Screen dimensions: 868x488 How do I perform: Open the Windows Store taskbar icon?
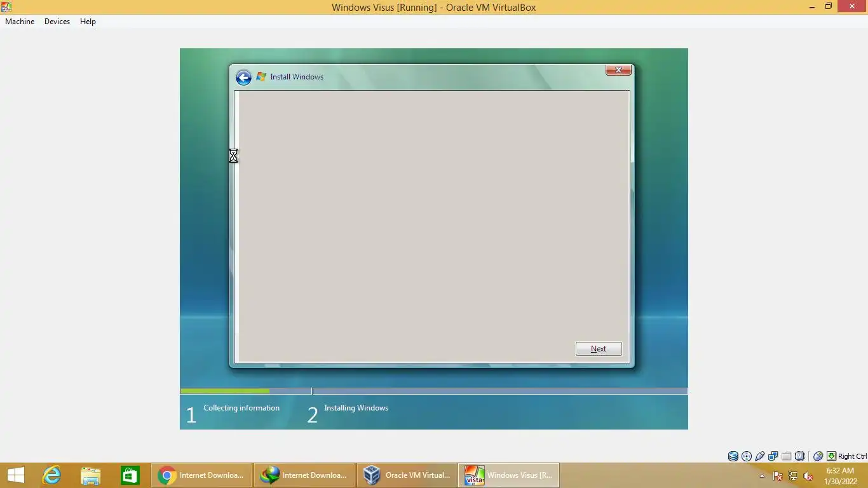pyautogui.click(x=130, y=475)
